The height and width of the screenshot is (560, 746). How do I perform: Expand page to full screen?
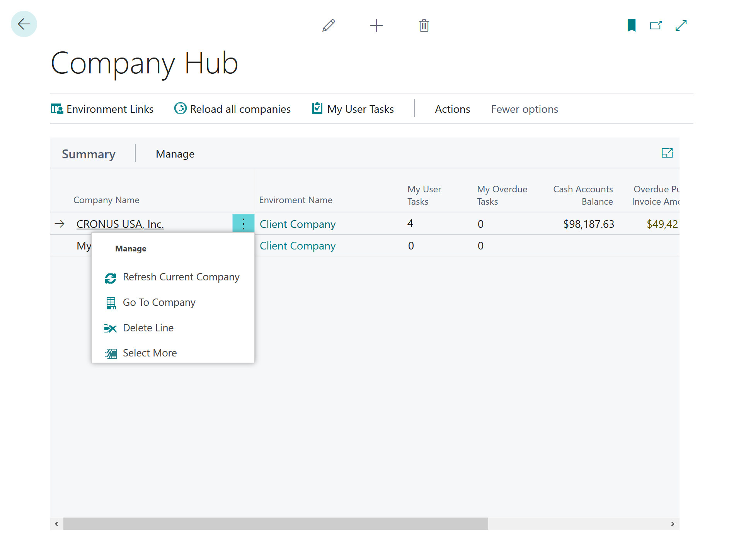681,25
